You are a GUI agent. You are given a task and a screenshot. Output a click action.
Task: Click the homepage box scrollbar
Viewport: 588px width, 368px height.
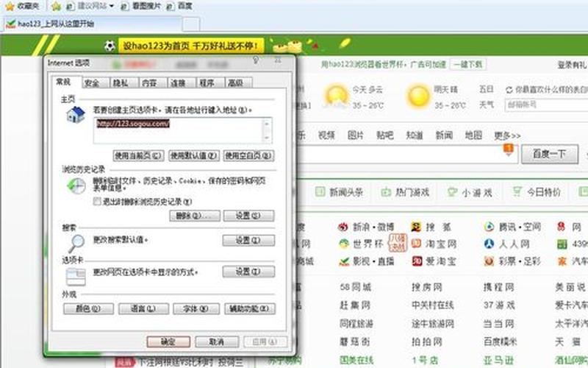[x=267, y=130]
